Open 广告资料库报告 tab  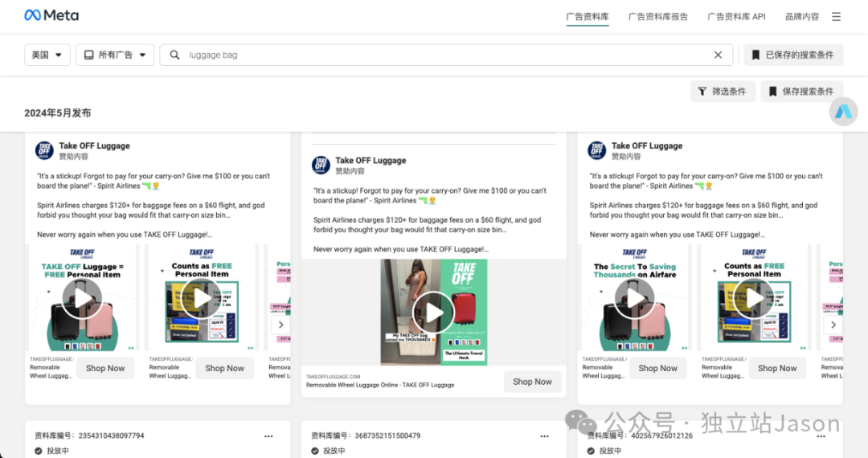click(657, 17)
